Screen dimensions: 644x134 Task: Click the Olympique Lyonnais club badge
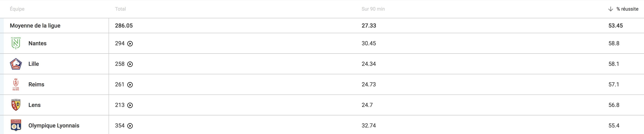pos(16,125)
